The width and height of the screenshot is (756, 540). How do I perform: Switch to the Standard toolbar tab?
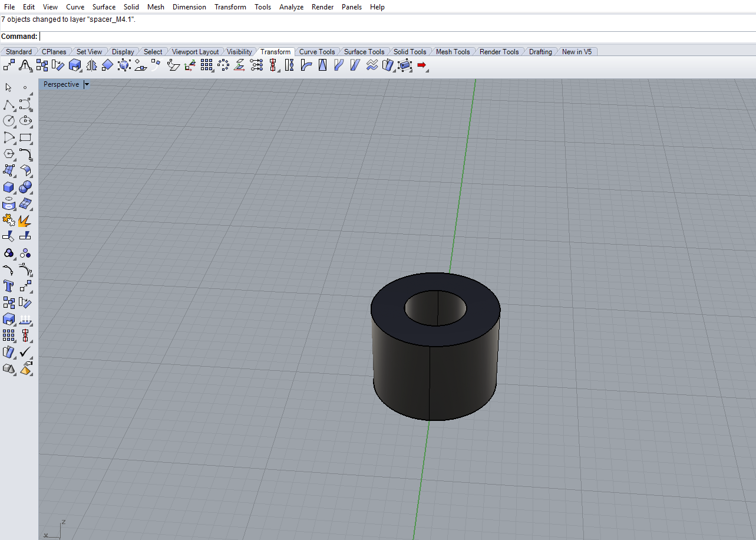(19, 52)
